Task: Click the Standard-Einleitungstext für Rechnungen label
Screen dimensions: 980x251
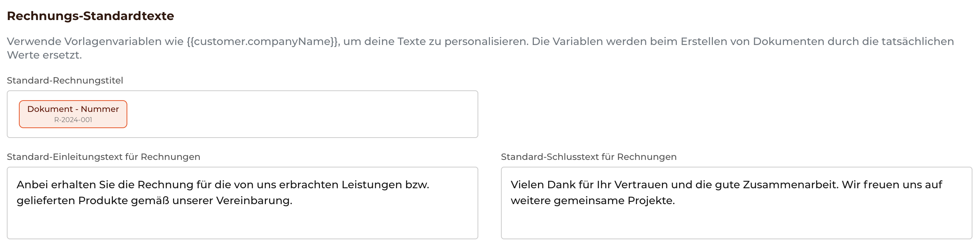Action: pos(104,156)
